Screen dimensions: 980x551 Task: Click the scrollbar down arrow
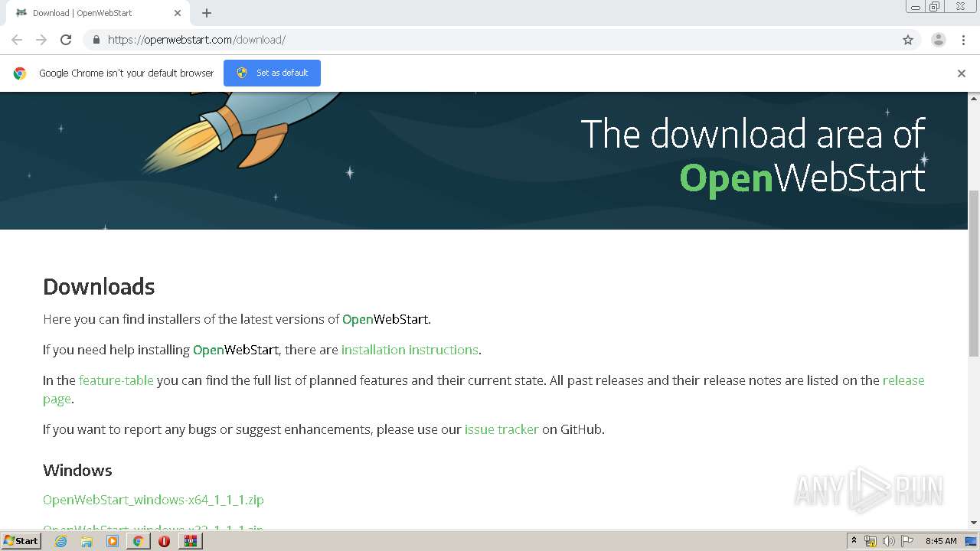[x=974, y=523]
